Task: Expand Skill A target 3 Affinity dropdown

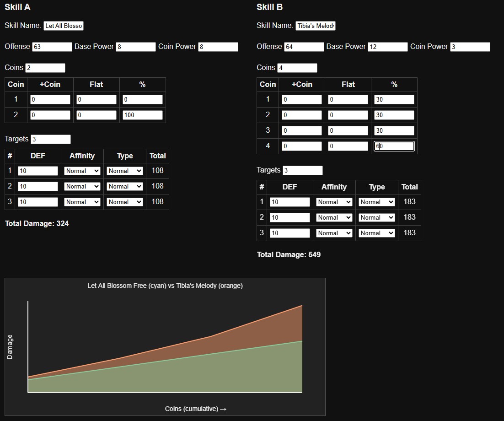Action: (82, 202)
